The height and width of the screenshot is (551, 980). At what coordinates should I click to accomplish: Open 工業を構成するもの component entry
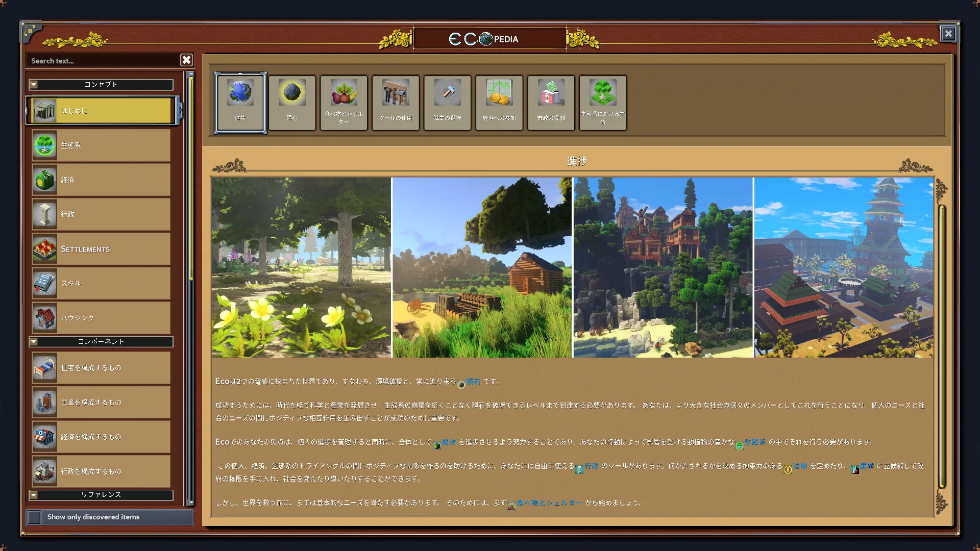point(101,403)
